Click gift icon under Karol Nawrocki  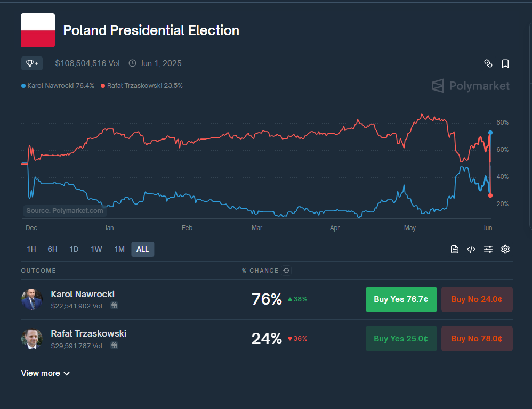(x=115, y=306)
